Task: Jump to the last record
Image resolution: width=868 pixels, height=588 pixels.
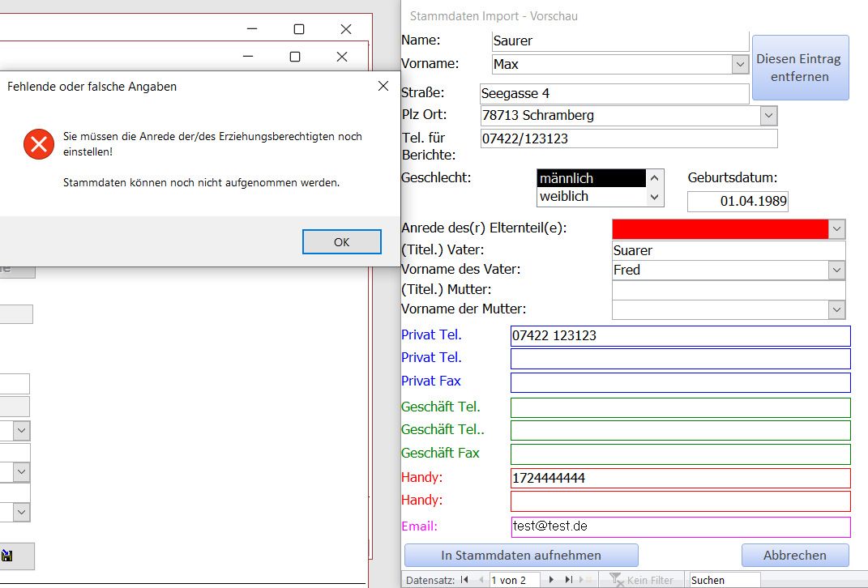Action: [569, 580]
